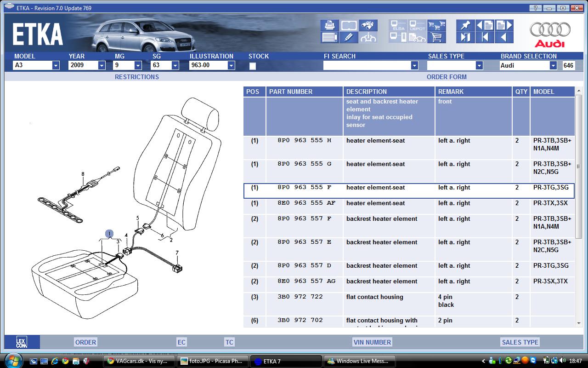Switch to the RESTRICTIONS tab

pyautogui.click(x=136, y=77)
